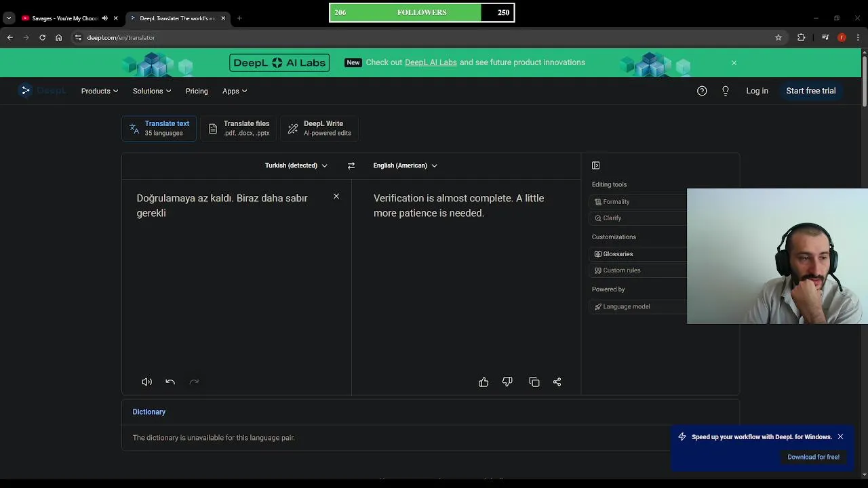Click the redo arrow in source panel
Screen dimensions: 868x488
click(x=194, y=382)
